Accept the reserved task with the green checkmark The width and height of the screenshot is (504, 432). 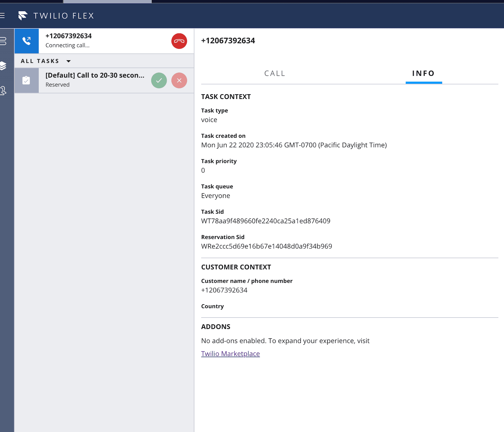[159, 80]
